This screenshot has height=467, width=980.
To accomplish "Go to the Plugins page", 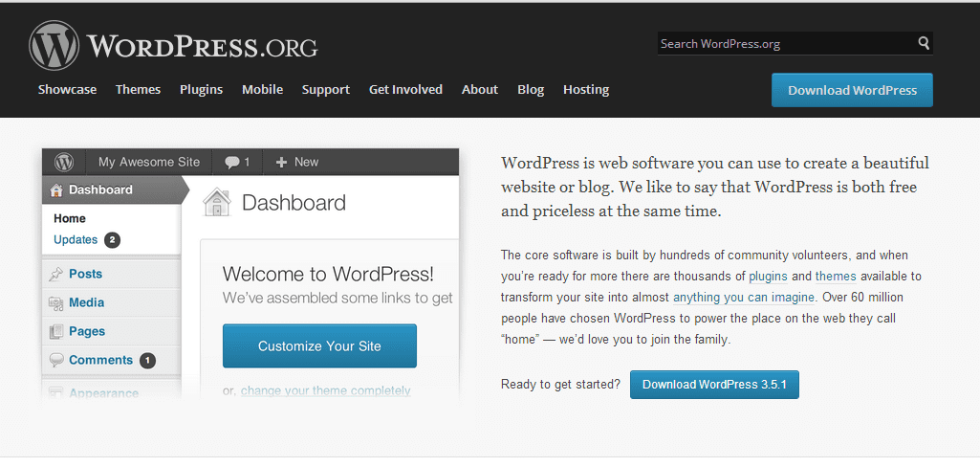I will point(201,89).
